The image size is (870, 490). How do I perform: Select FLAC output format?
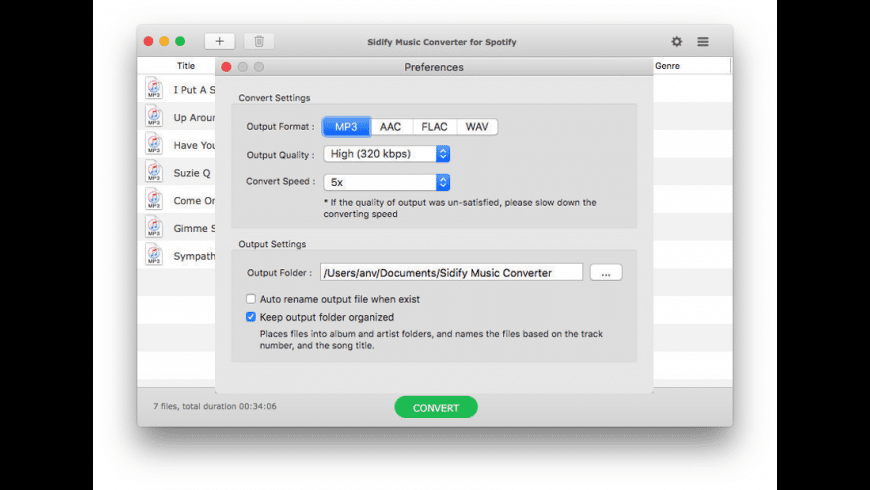point(434,127)
